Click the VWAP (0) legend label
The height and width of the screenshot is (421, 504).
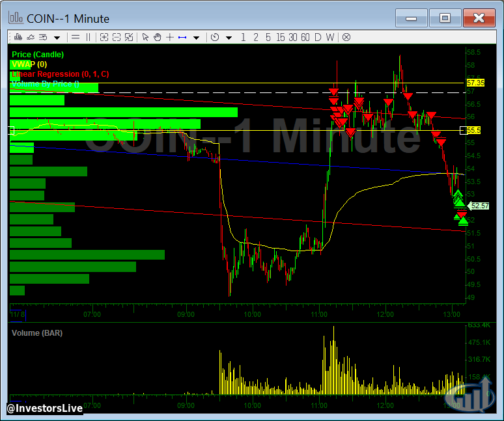click(x=29, y=64)
